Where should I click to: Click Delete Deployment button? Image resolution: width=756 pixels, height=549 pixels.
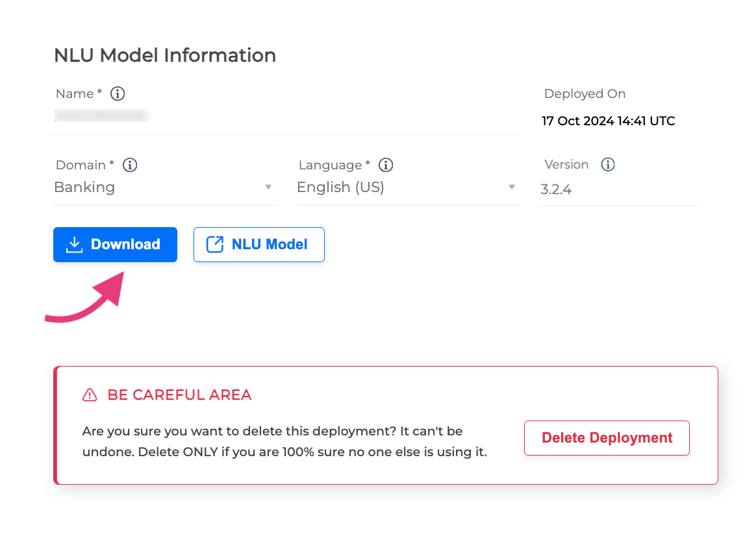[x=607, y=438]
